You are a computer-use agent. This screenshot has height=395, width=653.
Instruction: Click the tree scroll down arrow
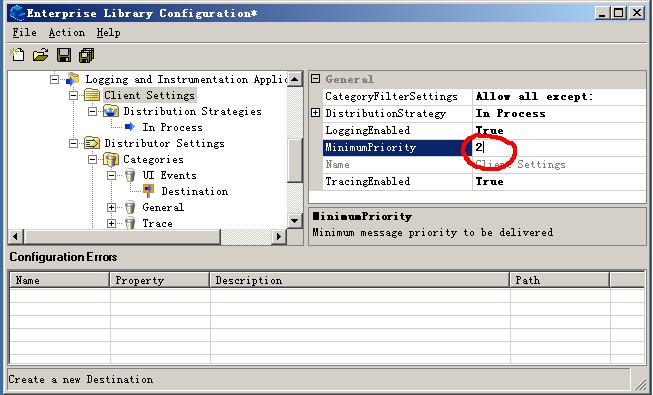pos(295,221)
